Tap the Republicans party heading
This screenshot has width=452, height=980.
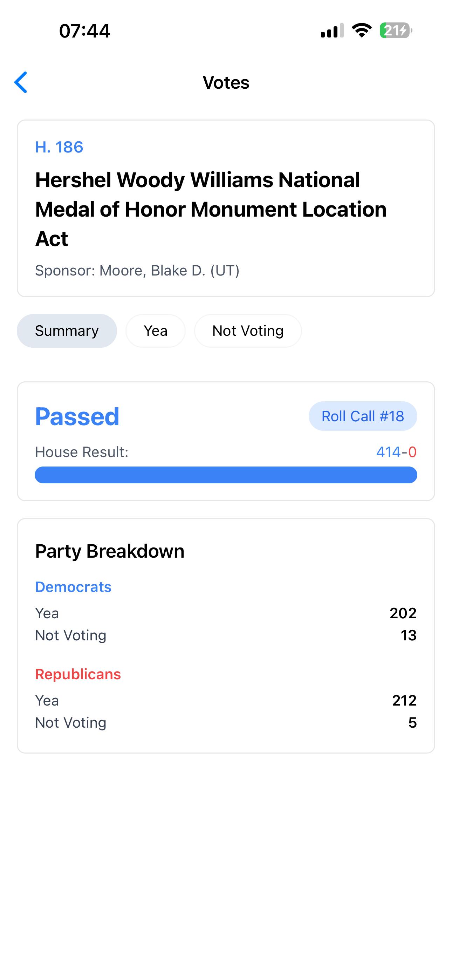pyautogui.click(x=78, y=674)
